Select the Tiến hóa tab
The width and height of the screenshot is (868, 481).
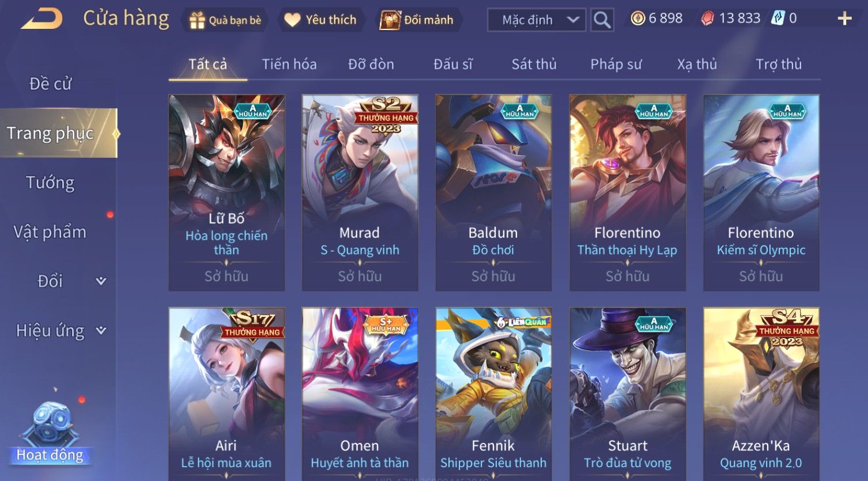click(289, 64)
